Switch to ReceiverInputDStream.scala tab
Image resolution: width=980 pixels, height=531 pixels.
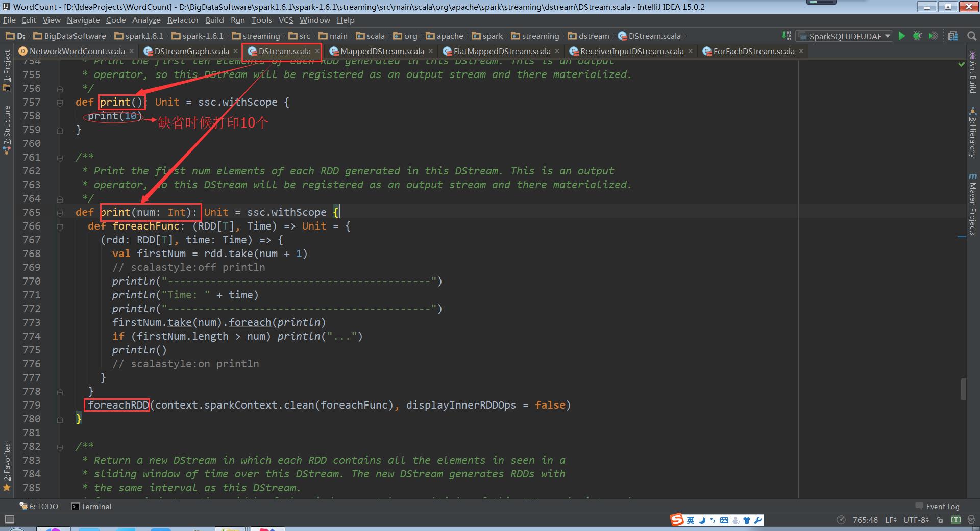[x=631, y=51]
